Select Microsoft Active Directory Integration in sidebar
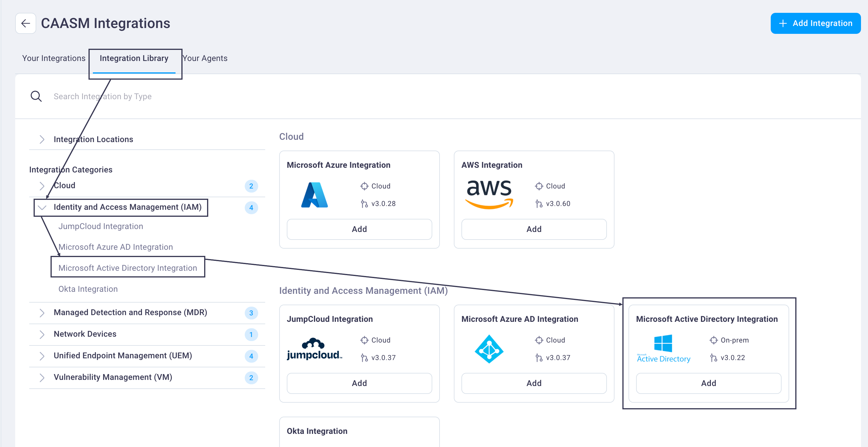868x447 pixels. click(x=128, y=268)
